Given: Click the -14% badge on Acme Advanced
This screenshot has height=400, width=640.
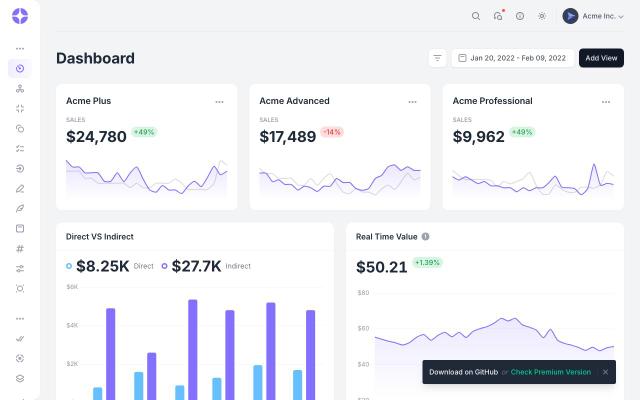Looking at the screenshot, I should pyautogui.click(x=332, y=132).
